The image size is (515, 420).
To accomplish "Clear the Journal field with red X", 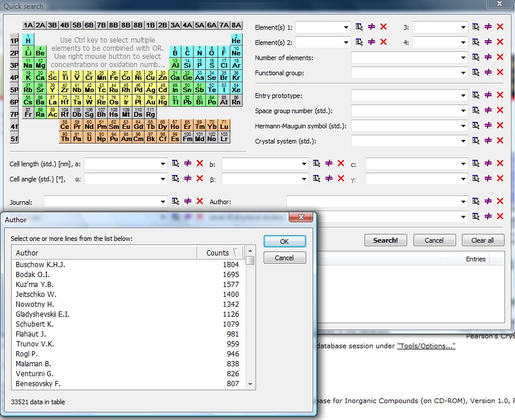I will (199, 201).
